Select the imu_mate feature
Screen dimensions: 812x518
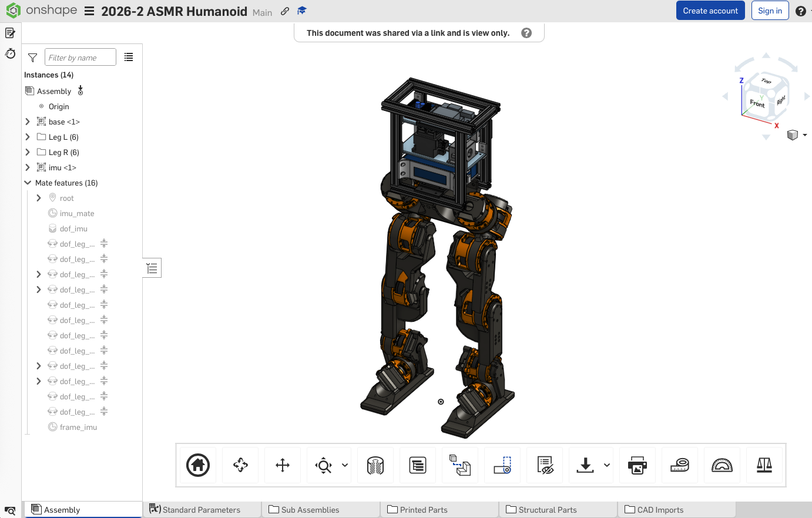click(77, 213)
